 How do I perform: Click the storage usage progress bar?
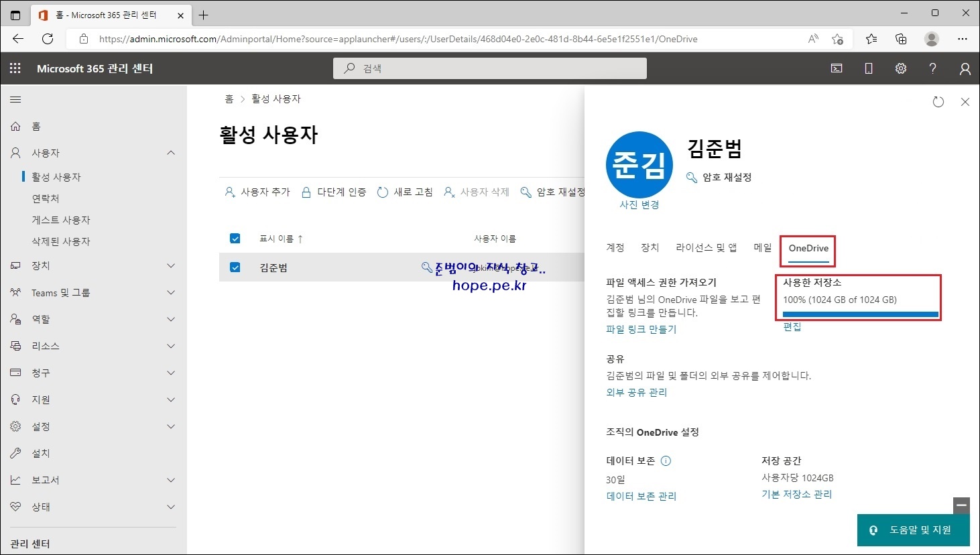point(861,314)
